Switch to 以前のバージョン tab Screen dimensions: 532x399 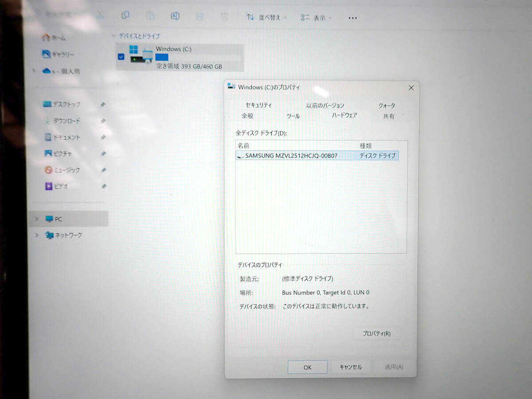coord(325,106)
